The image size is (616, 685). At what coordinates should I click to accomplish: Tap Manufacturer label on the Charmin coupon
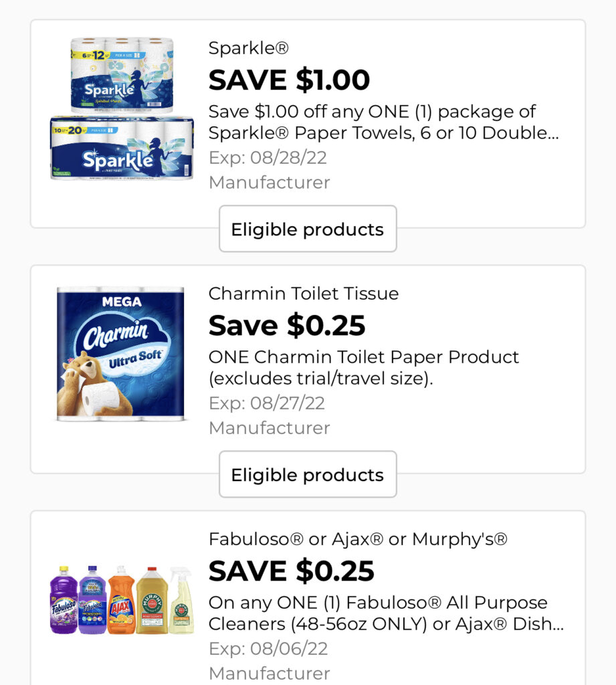point(269,428)
